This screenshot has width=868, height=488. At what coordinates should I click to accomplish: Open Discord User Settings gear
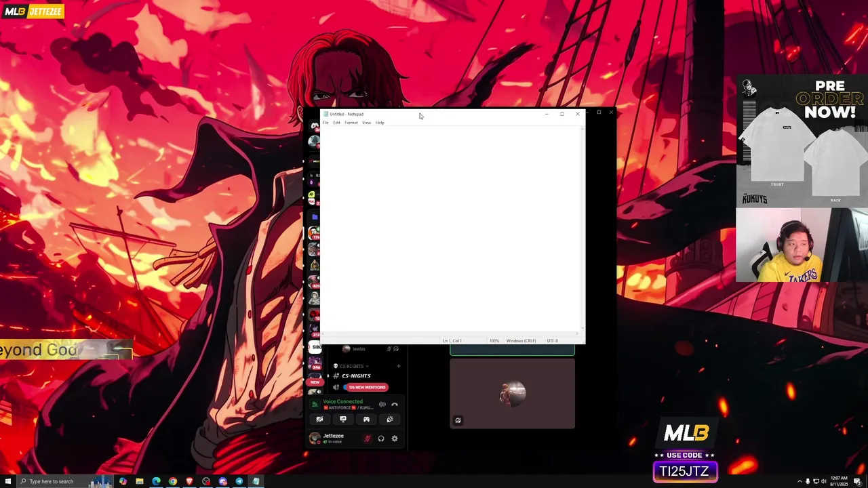tap(395, 439)
